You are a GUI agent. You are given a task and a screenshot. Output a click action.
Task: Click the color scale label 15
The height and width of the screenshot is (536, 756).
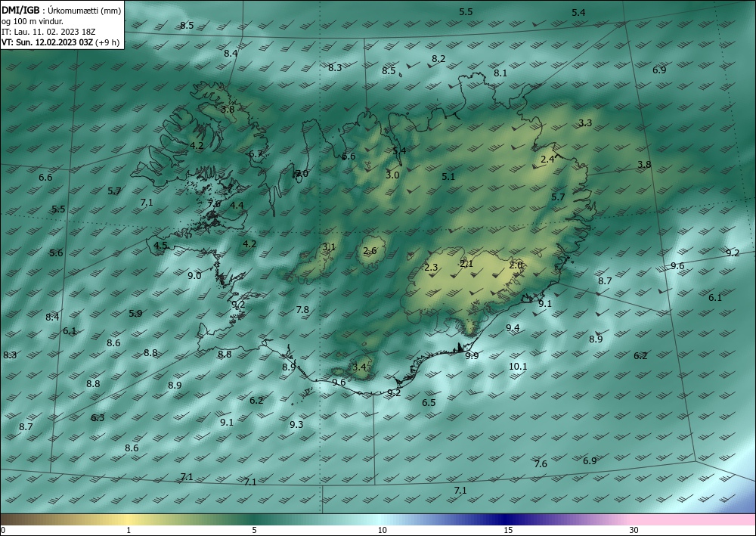pos(508,530)
